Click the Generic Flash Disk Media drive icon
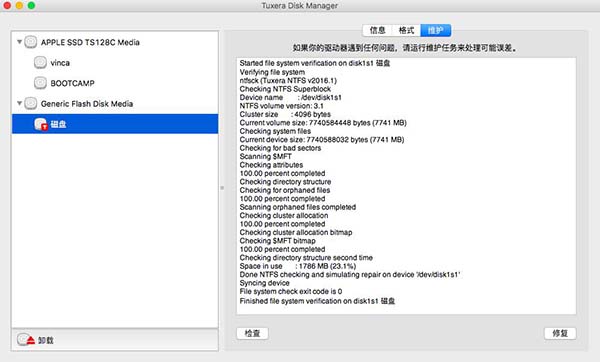The height and width of the screenshot is (362, 600). tap(31, 103)
